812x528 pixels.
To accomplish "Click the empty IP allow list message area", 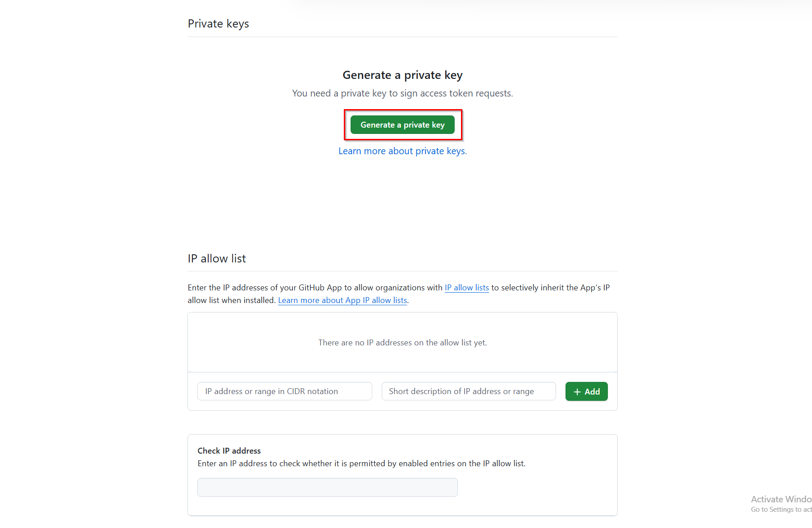I will coord(402,342).
